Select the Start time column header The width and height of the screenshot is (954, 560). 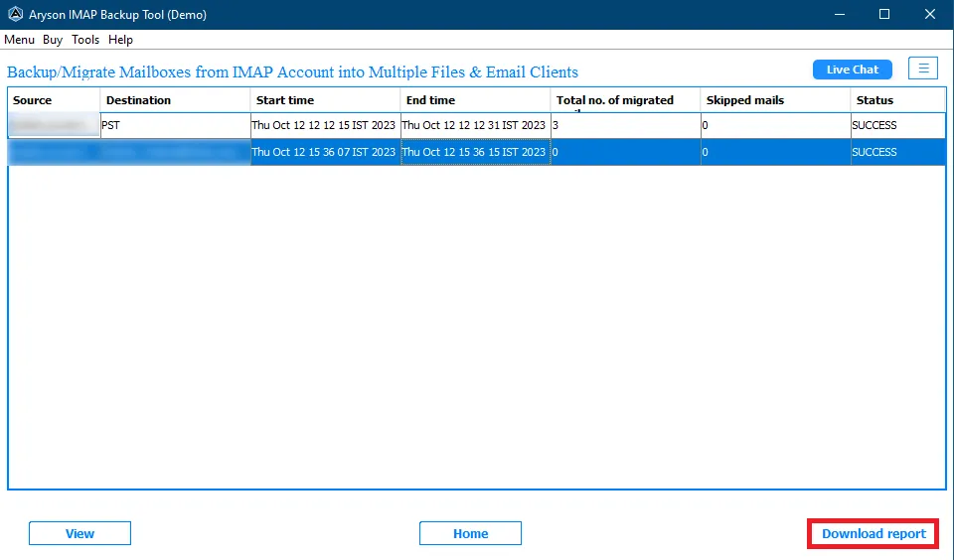tap(325, 100)
